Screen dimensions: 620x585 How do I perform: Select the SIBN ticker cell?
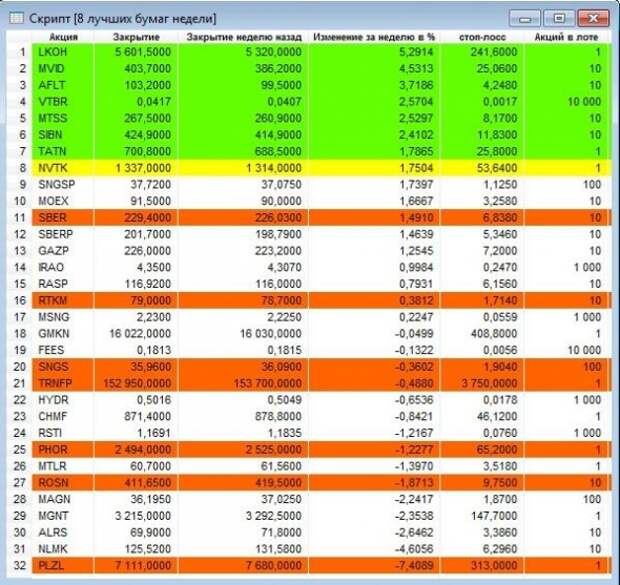[63, 135]
